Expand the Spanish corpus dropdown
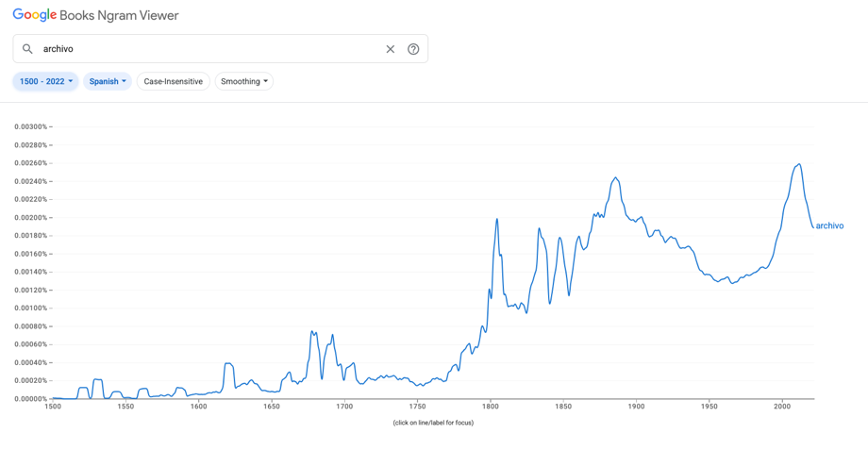The image size is (868, 450). 108,81
